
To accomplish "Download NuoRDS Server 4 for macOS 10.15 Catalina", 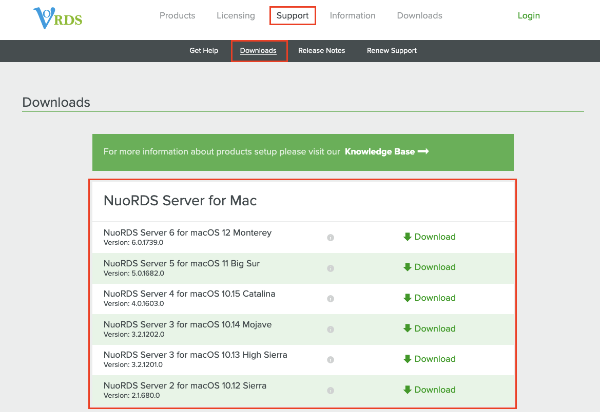I will click(x=429, y=298).
